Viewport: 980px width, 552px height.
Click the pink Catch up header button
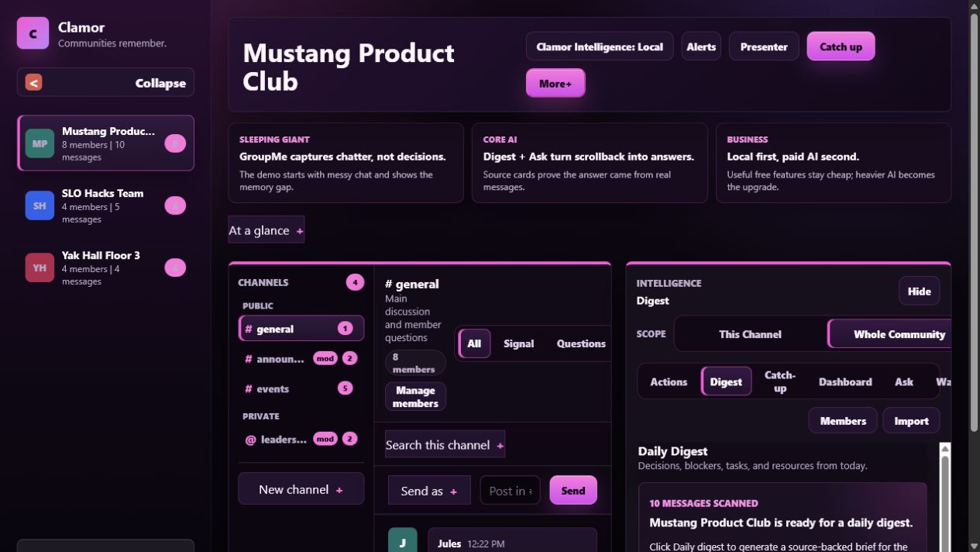click(841, 47)
